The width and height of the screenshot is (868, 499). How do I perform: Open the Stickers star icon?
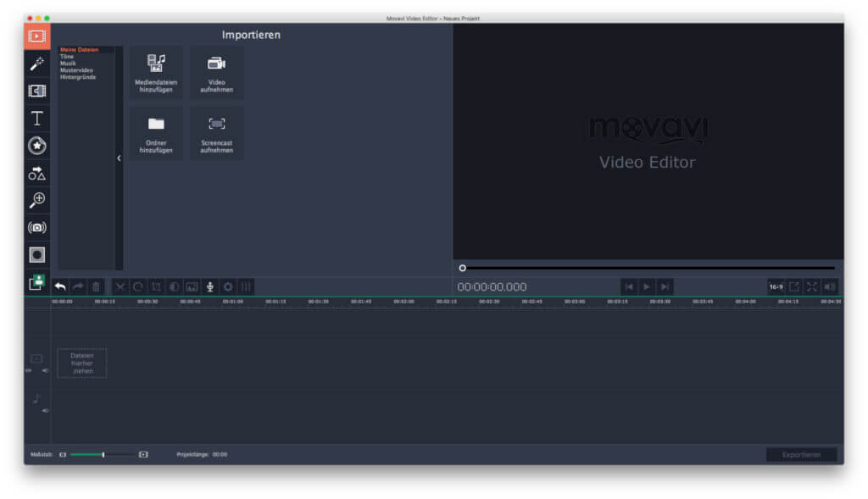(x=37, y=146)
